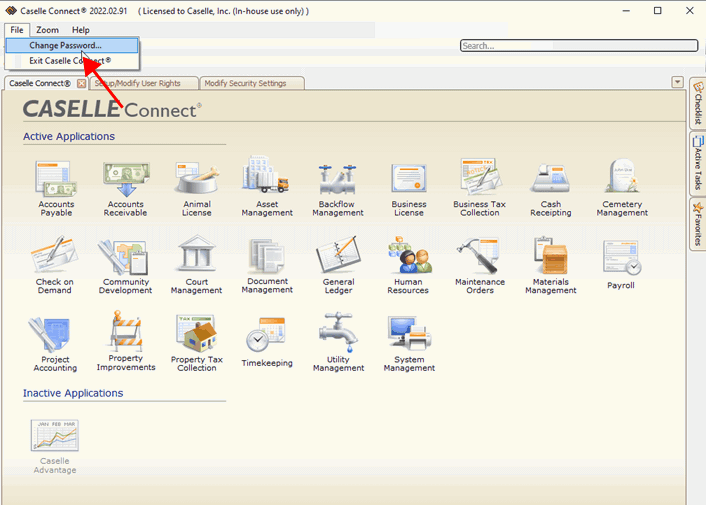Launch Human Resources

pyautogui.click(x=408, y=265)
